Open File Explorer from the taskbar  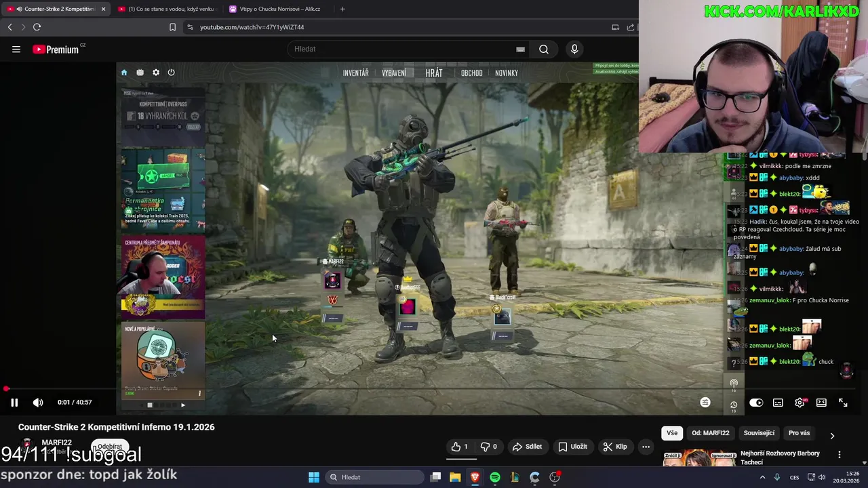[x=455, y=477]
